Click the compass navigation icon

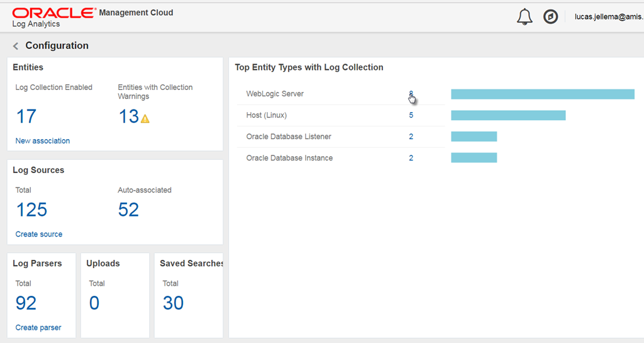(550, 17)
